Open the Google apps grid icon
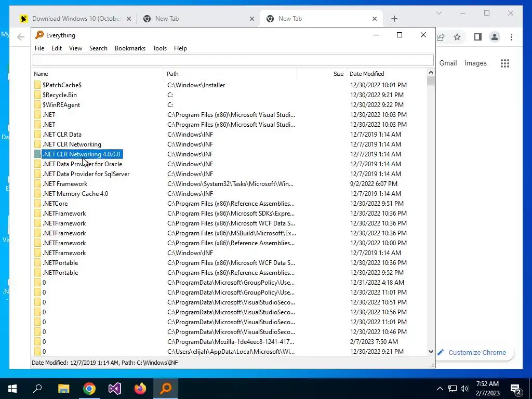Viewport: 532px width, 399px height. (x=505, y=63)
